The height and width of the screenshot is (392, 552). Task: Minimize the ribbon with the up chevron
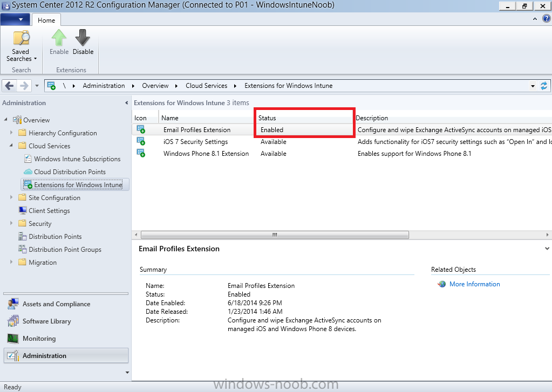click(x=535, y=19)
